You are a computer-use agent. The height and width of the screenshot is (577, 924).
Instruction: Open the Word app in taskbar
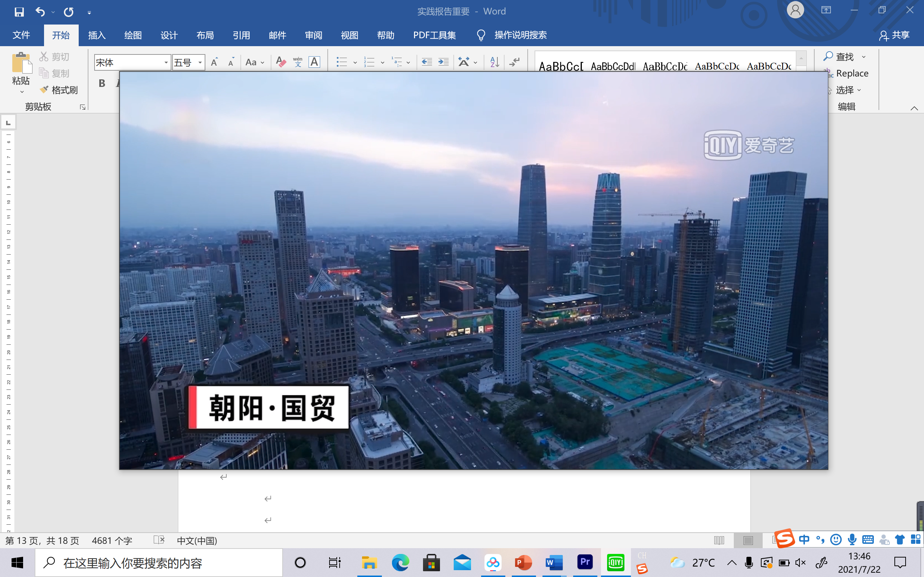tap(554, 563)
